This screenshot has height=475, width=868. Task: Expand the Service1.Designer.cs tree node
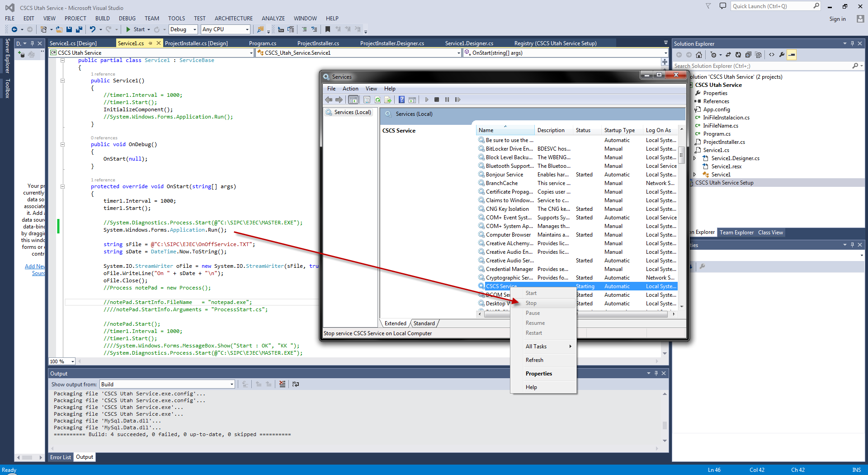pos(695,158)
